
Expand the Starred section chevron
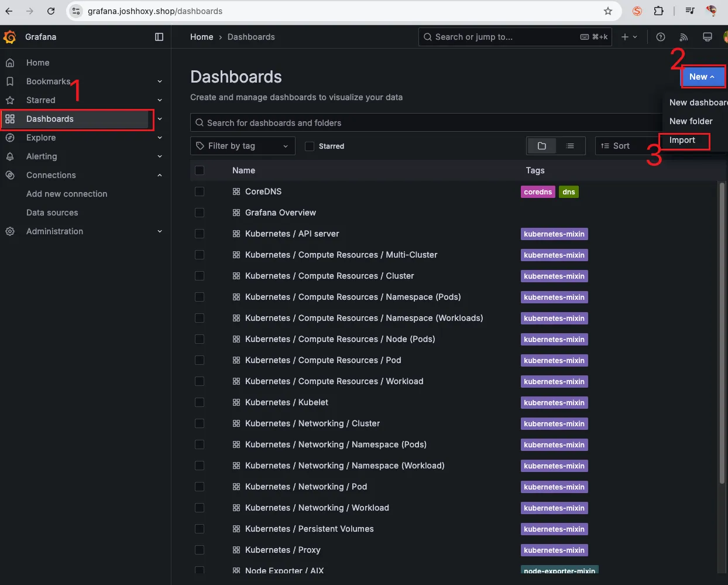[160, 100]
